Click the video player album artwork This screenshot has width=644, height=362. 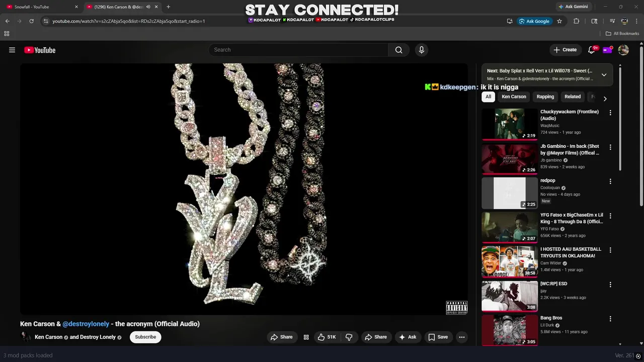(244, 189)
